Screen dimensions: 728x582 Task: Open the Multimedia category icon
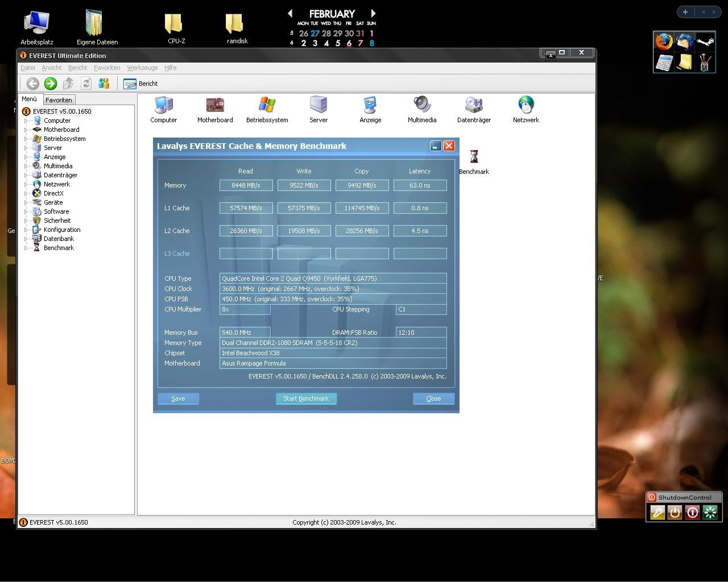click(x=422, y=110)
